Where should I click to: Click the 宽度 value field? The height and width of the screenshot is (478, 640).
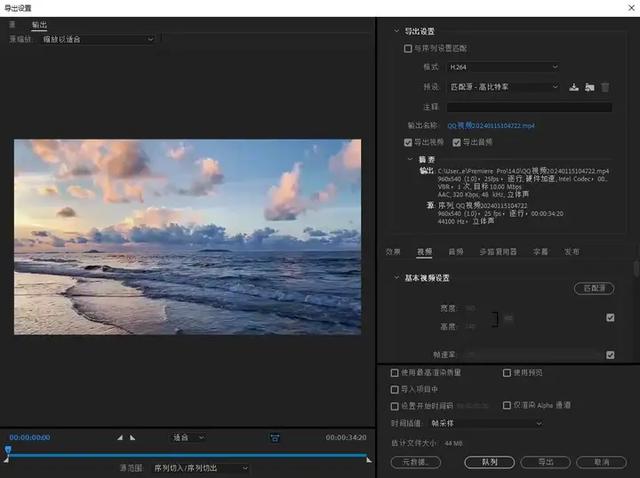(470, 308)
